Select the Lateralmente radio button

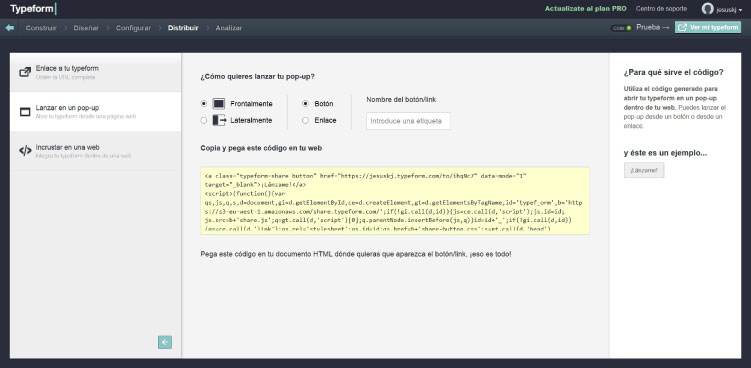[204, 120]
